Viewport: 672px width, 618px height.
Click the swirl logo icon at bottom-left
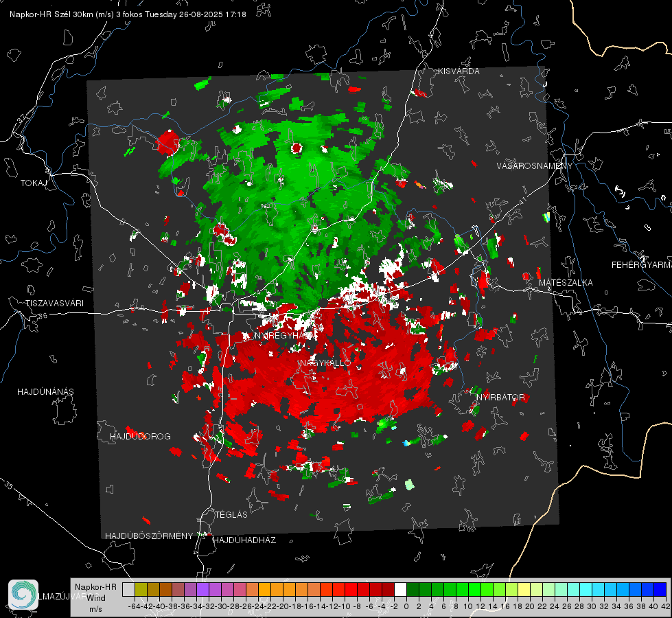pos(23,595)
